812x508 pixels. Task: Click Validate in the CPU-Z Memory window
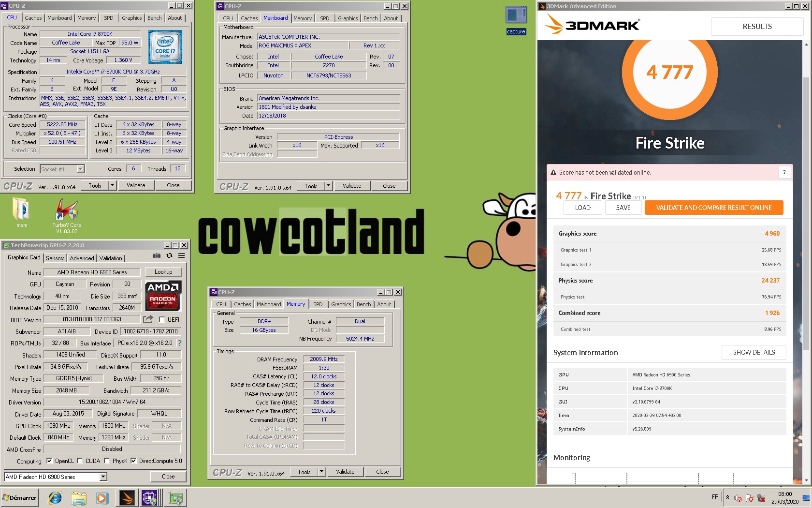(x=345, y=472)
